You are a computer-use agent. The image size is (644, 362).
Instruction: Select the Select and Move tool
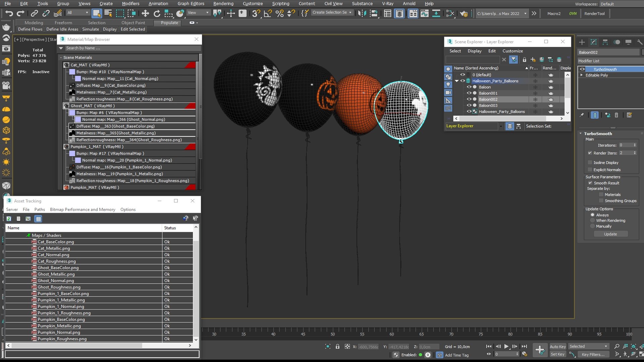click(x=145, y=13)
